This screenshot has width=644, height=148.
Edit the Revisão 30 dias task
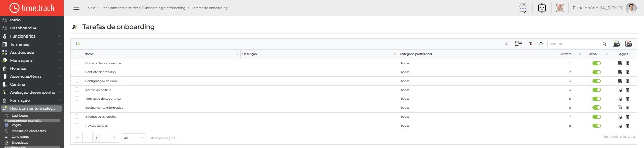click(620, 126)
